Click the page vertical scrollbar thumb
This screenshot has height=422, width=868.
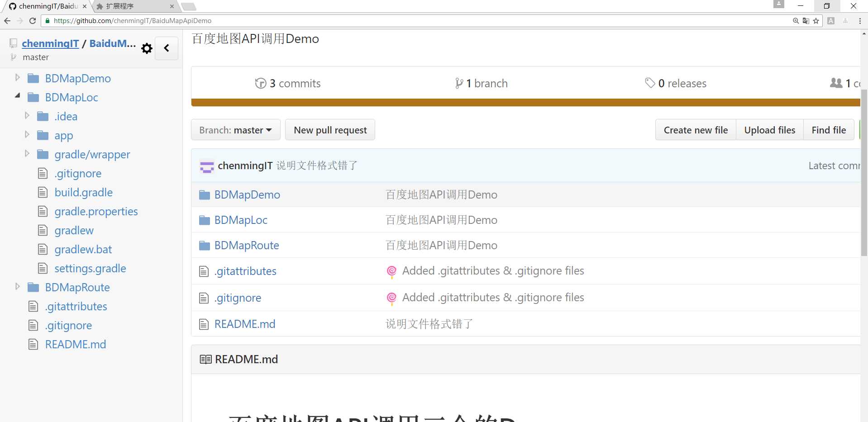click(x=864, y=173)
